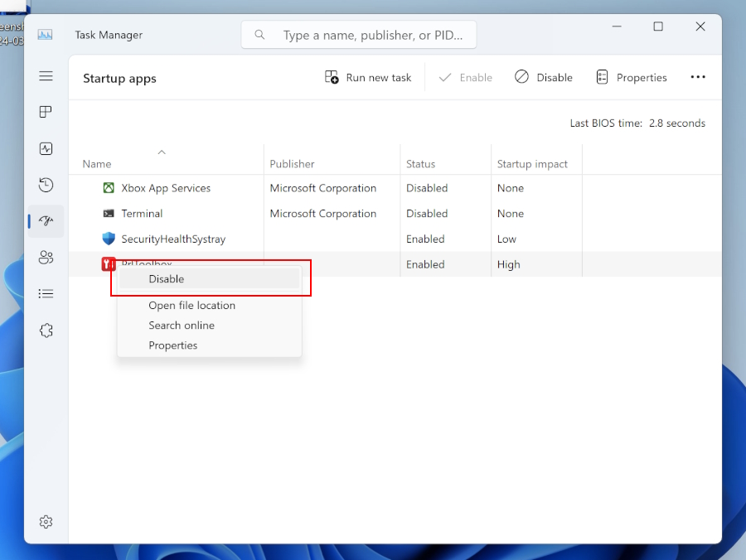Image resolution: width=746 pixels, height=560 pixels.
Task: Select the Xbox App Services row
Action: pyautogui.click(x=166, y=188)
